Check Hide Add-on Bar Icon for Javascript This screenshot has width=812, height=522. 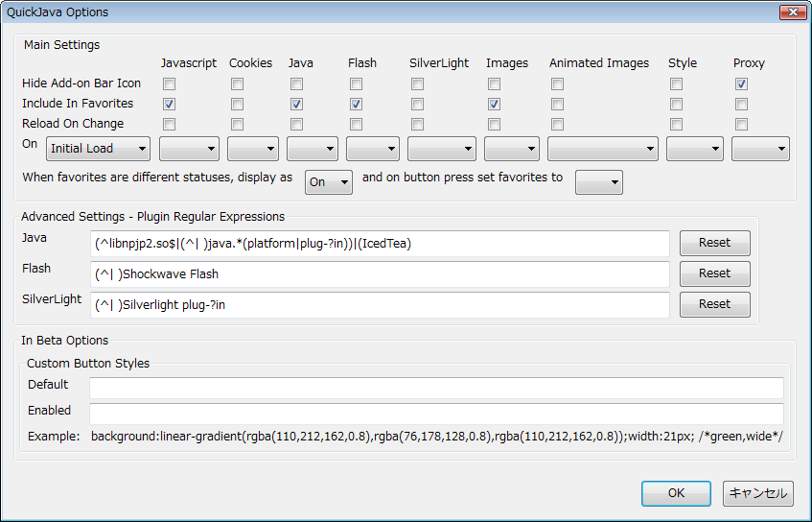[x=169, y=84]
